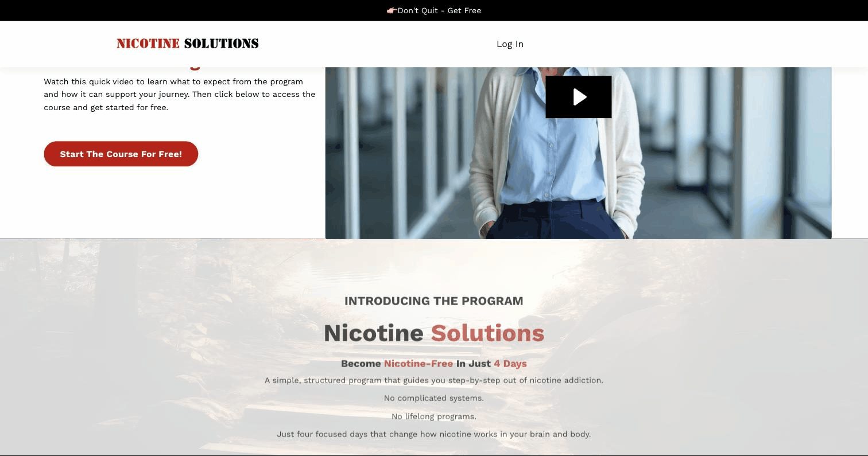
Task: Click the Nicotine Solutions large heading
Action: click(434, 333)
